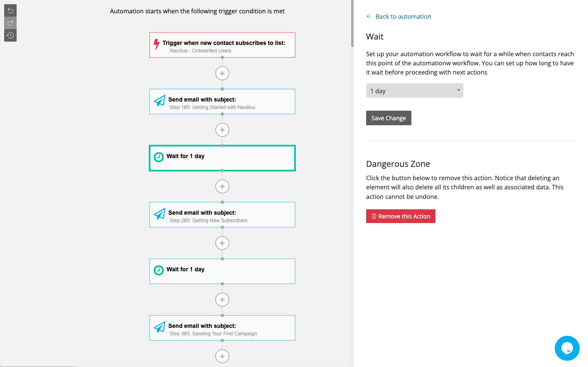The width and height of the screenshot is (588, 367).
Task: Click the Remove this Action button
Action: [401, 216]
